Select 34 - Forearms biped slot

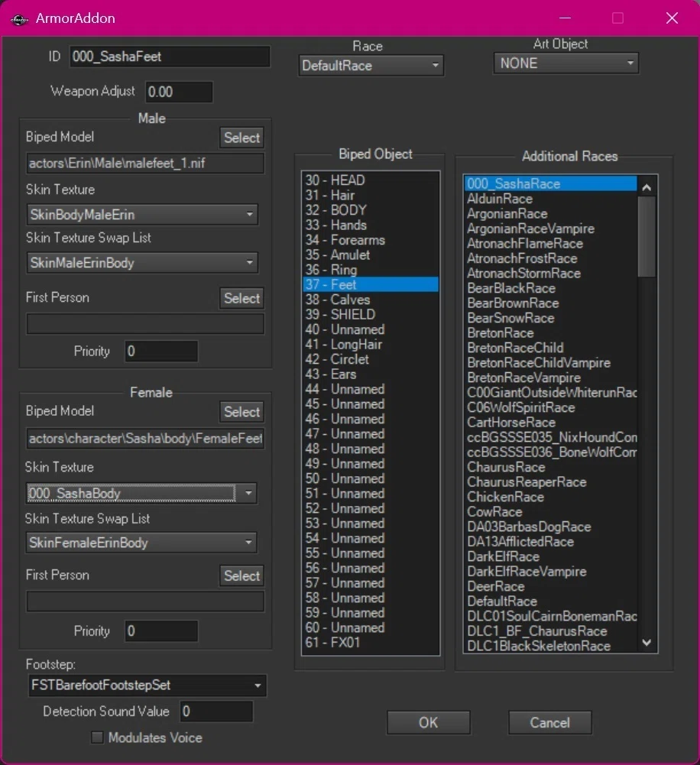coord(371,240)
